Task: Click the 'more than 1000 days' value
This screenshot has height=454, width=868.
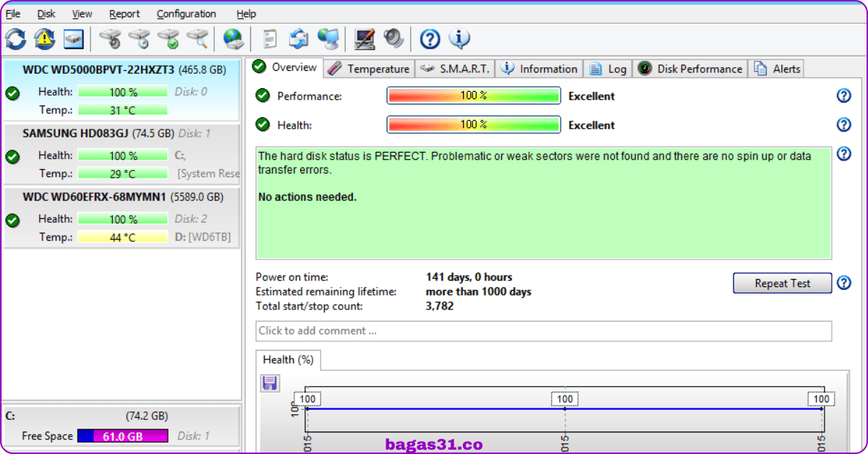Action: click(x=478, y=291)
